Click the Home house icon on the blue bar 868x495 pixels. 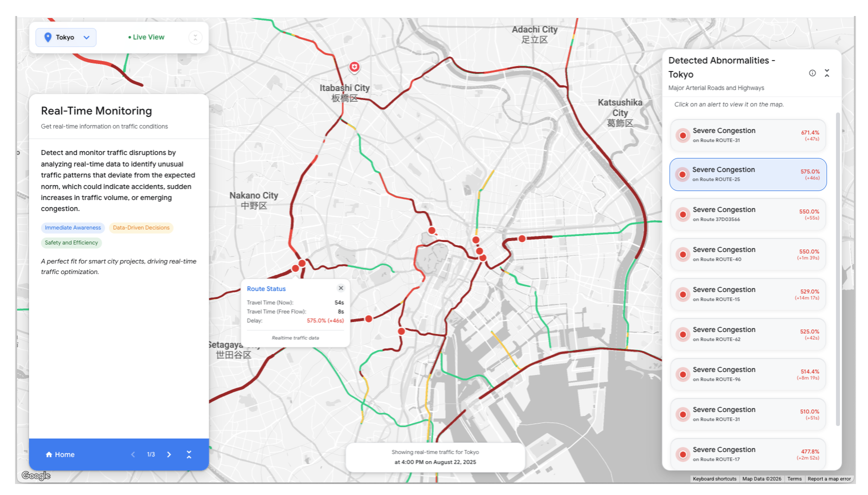point(48,454)
